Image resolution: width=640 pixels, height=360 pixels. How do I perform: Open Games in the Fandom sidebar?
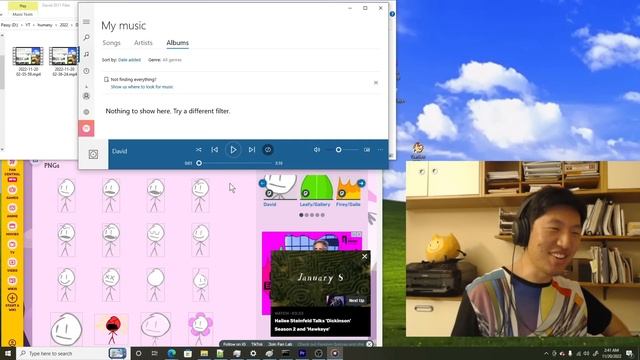pos(12,193)
